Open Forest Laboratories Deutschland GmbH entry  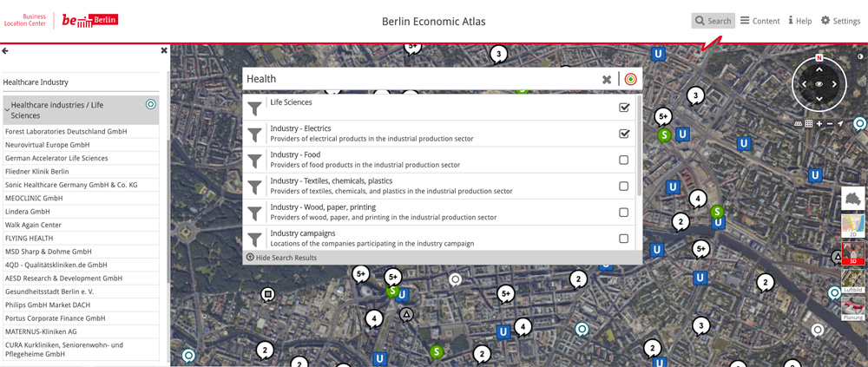point(81,132)
